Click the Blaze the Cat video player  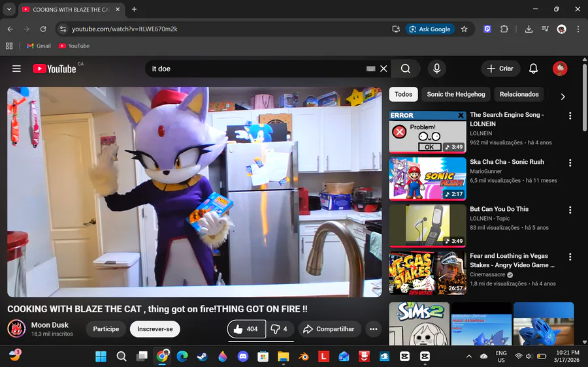[194, 192]
